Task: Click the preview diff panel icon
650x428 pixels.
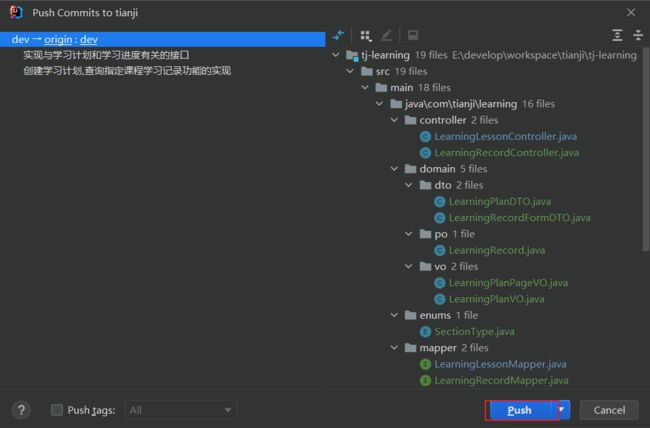Action: pos(413,35)
